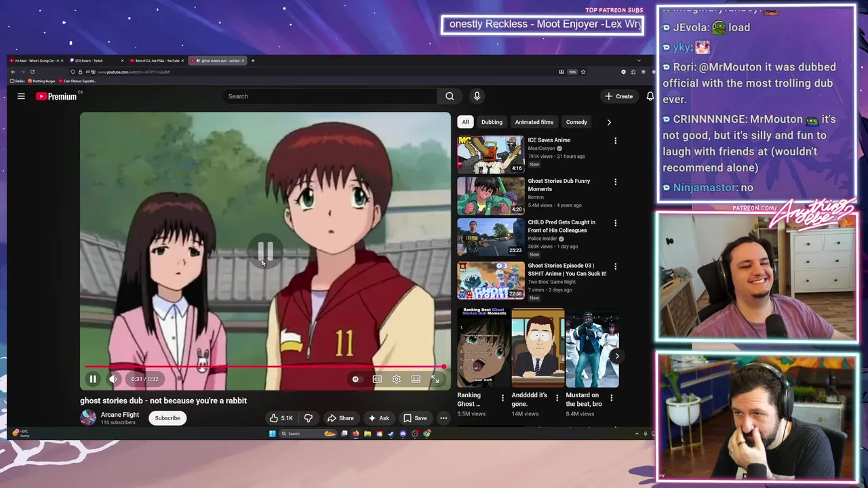Go to the YouTube Premium home logo

pyautogui.click(x=56, y=96)
